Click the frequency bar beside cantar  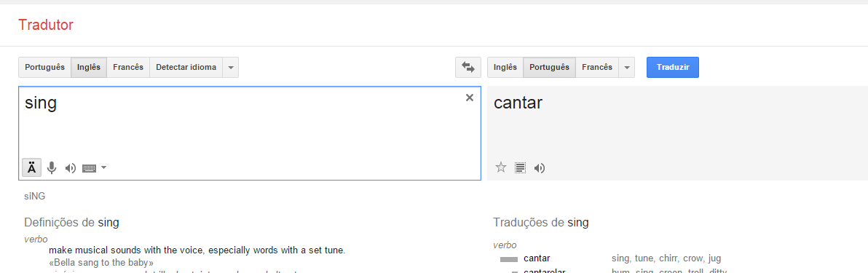click(509, 259)
